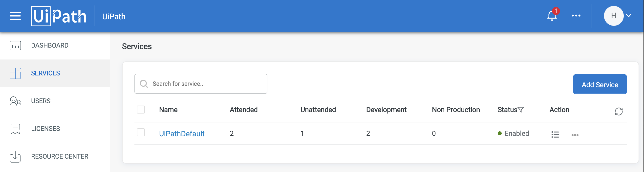Image resolution: width=644 pixels, height=172 pixels.
Task: Click the list icon for UiPathDefault
Action: (555, 135)
